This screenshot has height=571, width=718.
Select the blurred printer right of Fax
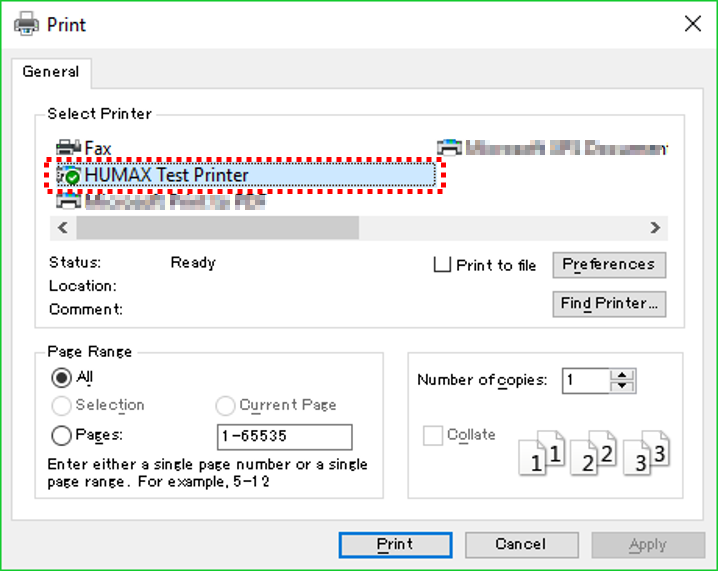pos(552,147)
